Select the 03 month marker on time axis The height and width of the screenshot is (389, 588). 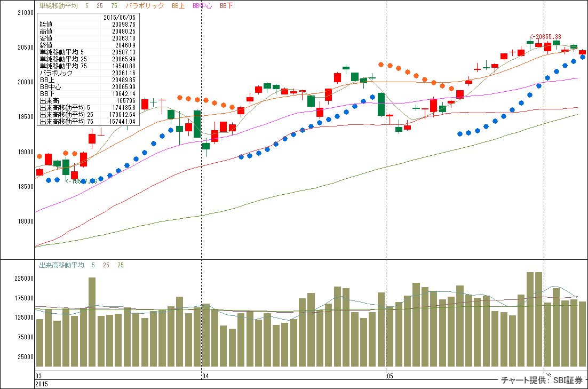tap(39, 376)
